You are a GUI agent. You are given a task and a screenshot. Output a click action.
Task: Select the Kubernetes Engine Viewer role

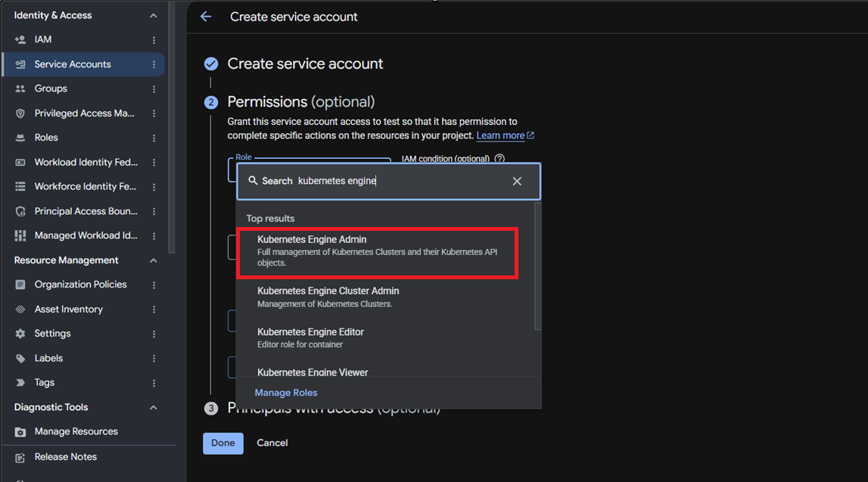pos(385,371)
